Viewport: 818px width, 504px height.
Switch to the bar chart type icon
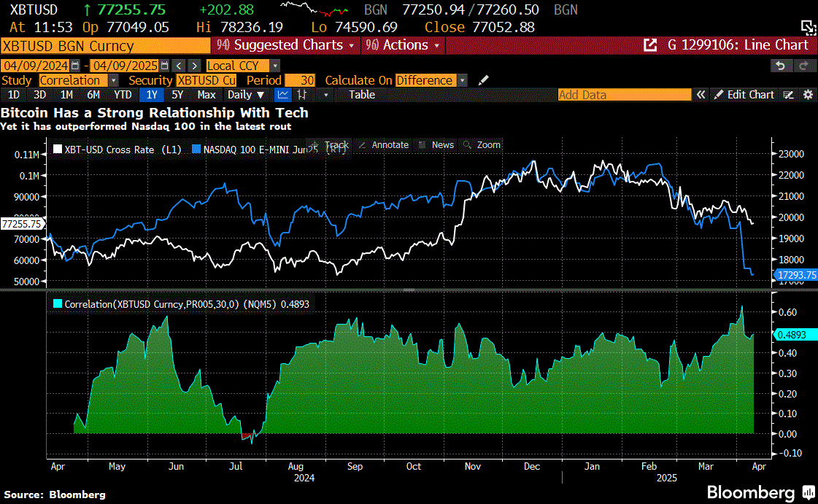(x=301, y=95)
